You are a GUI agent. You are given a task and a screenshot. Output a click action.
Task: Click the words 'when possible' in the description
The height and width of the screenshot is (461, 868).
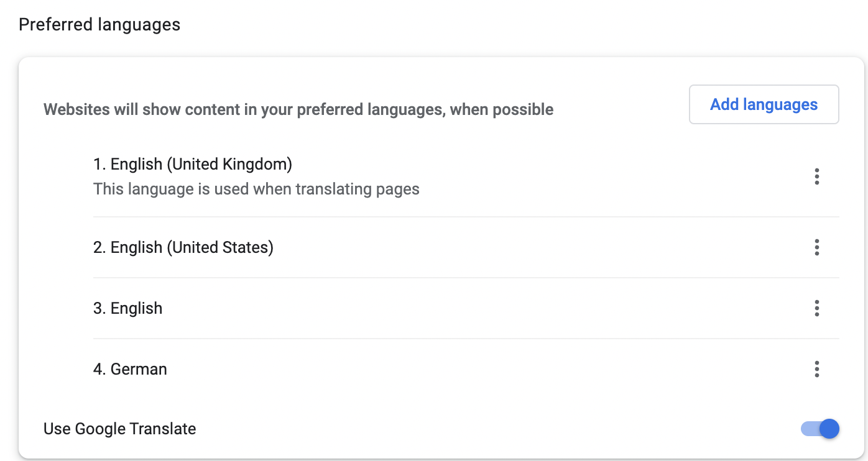(502, 110)
